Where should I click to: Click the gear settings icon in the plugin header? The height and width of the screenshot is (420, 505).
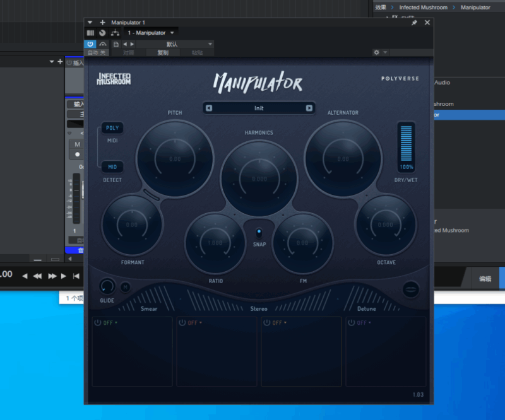point(377,53)
